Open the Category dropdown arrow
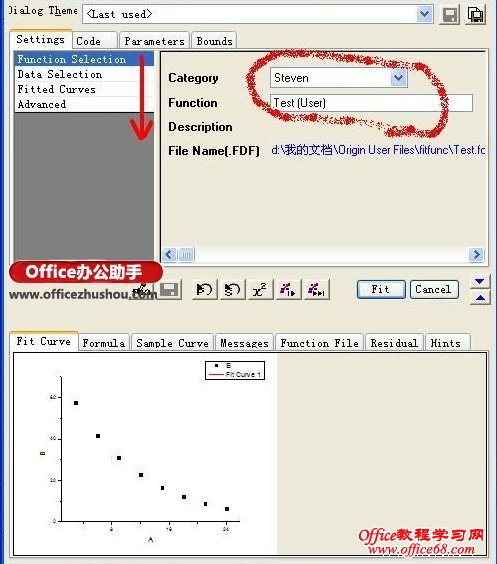497x564 pixels. (398, 78)
